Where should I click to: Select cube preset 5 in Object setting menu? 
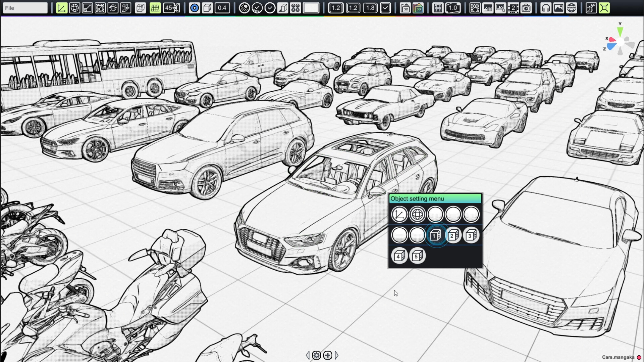pos(417,256)
